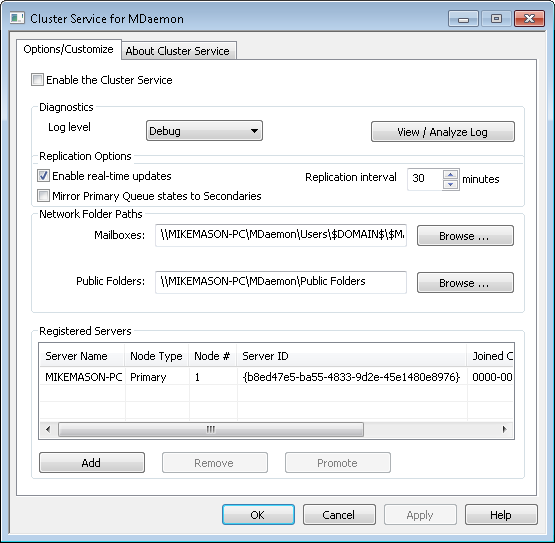Increase replication interval with up arrow
This screenshot has height=543, width=555.
[450, 175]
